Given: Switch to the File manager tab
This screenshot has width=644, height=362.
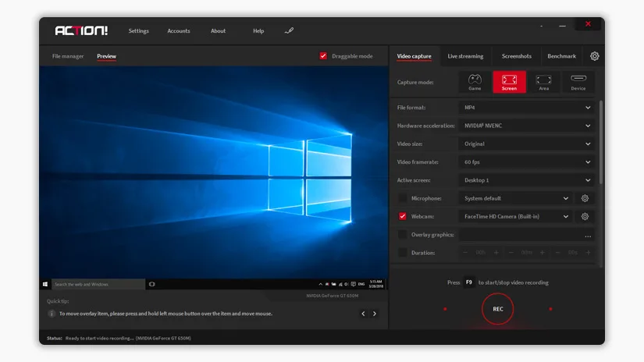Looking at the screenshot, I should [68, 56].
